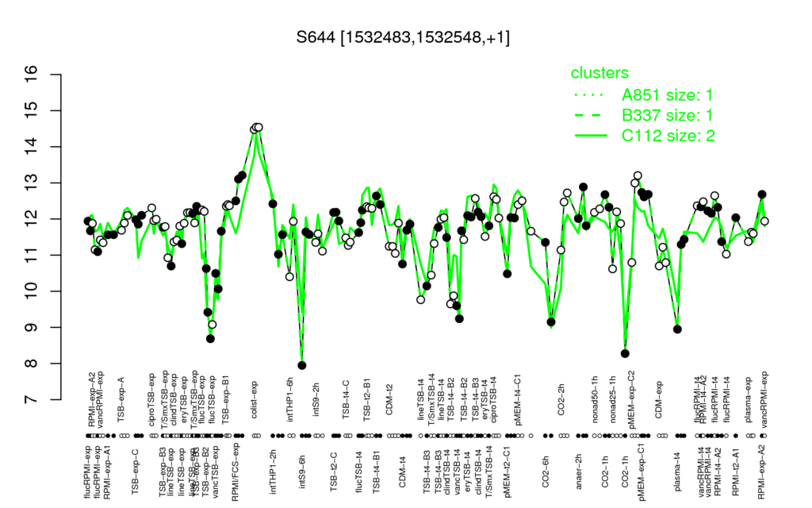Screen dimensions: 812x508
Task: Click the TSB-exp-C bottom axis label
Action: [135, 471]
